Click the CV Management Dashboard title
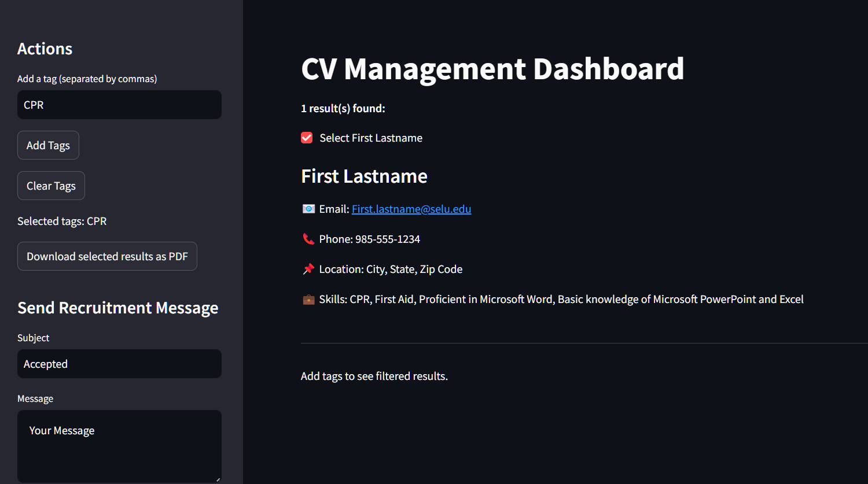This screenshot has width=868, height=484. pos(492,68)
